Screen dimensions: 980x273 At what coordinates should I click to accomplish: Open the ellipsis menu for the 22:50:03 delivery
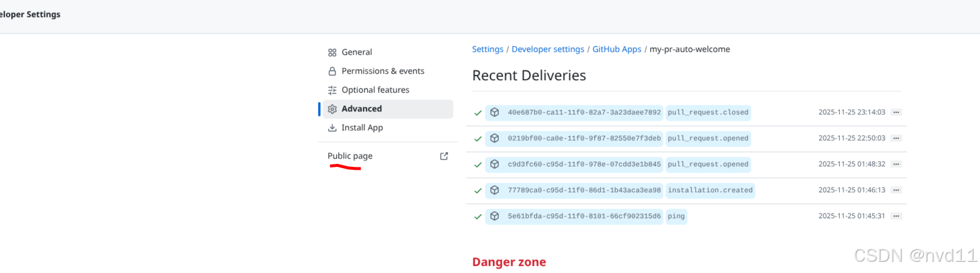point(896,138)
